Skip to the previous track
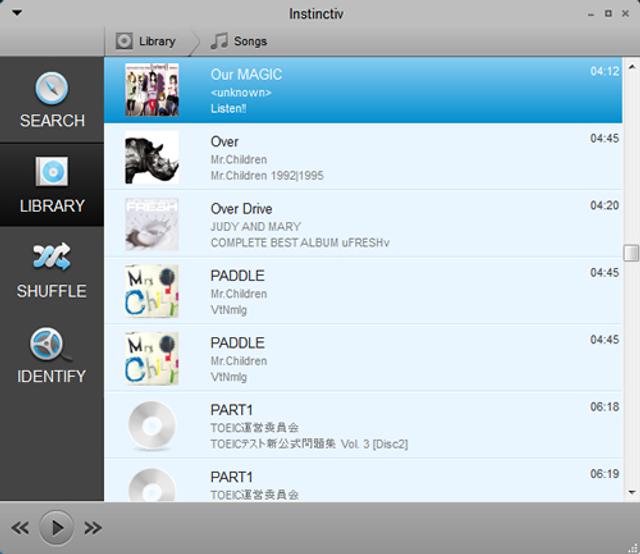This screenshot has height=554, width=640. [x=20, y=528]
